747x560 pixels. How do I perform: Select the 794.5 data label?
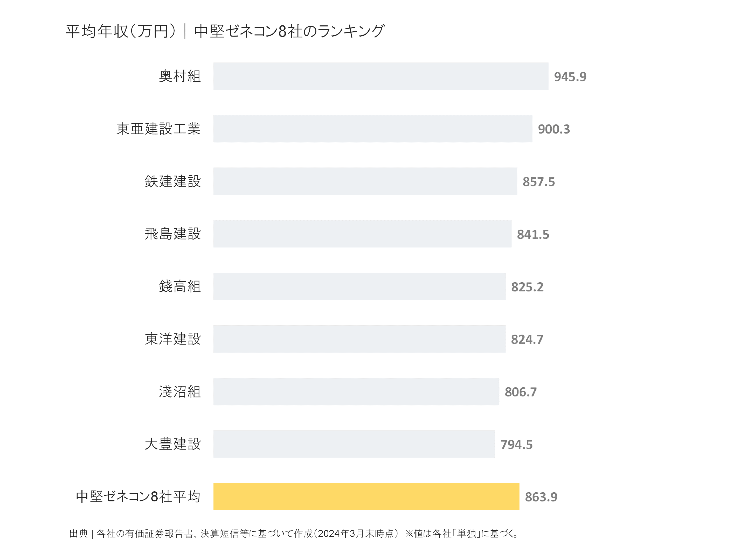point(516,445)
